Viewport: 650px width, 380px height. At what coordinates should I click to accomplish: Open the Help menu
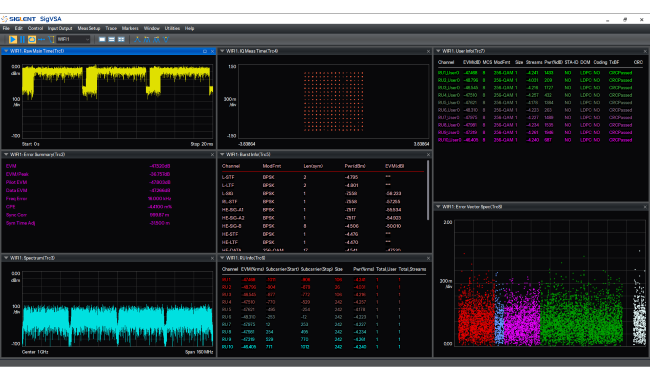tap(189, 29)
